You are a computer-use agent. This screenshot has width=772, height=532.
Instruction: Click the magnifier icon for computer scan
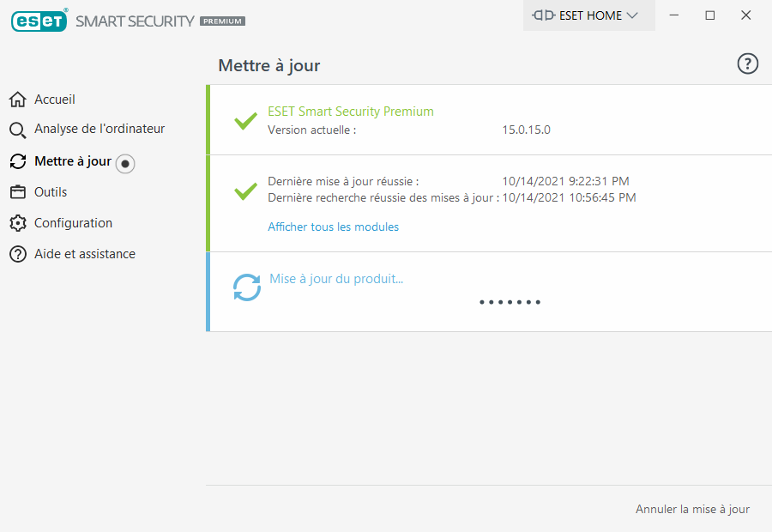click(18, 130)
